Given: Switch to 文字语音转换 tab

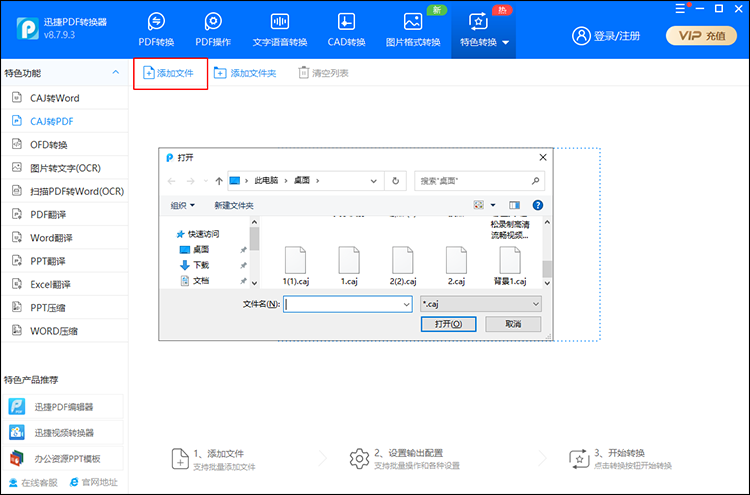Looking at the screenshot, I should pos(280,30).
